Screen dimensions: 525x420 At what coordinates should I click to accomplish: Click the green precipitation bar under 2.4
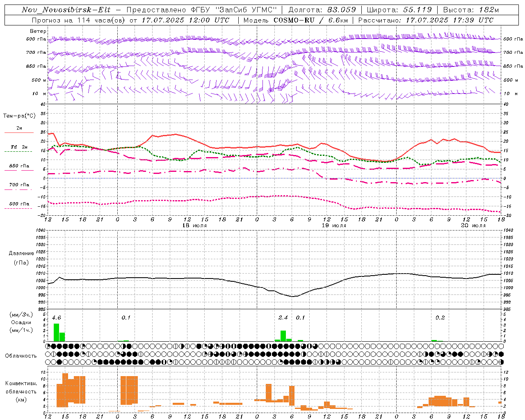point(283,336)
